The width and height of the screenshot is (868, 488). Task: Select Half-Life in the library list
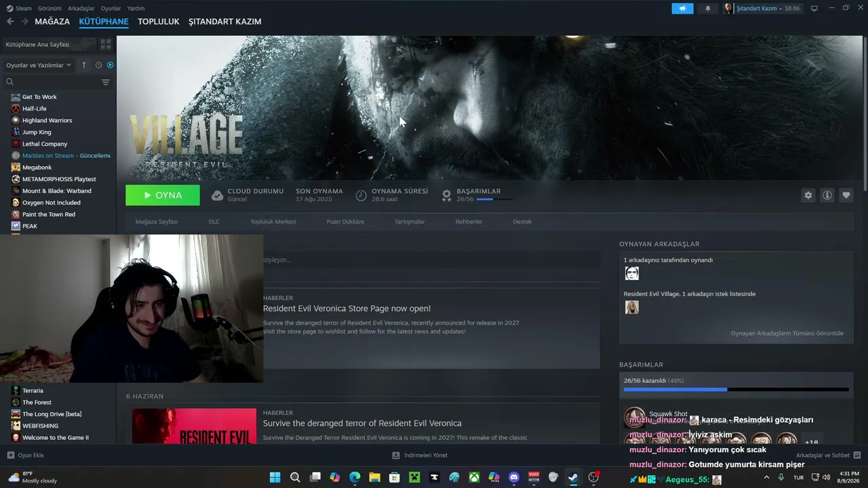35,108
